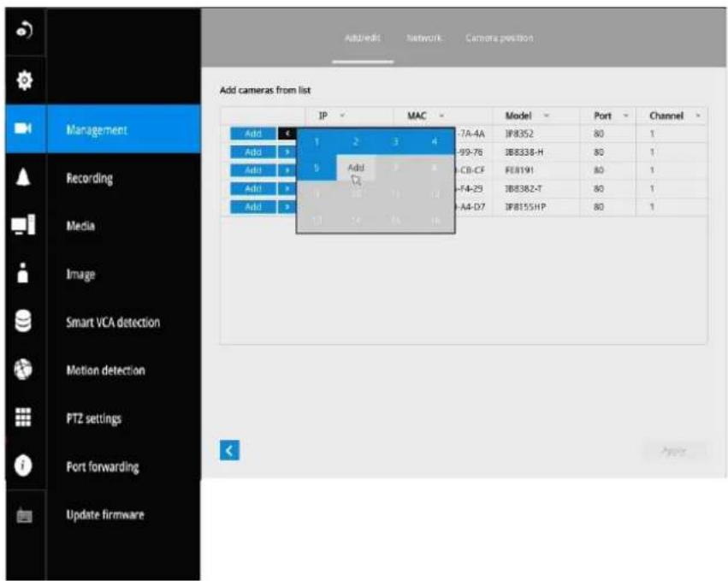Go to Image settings

[80, 275]
